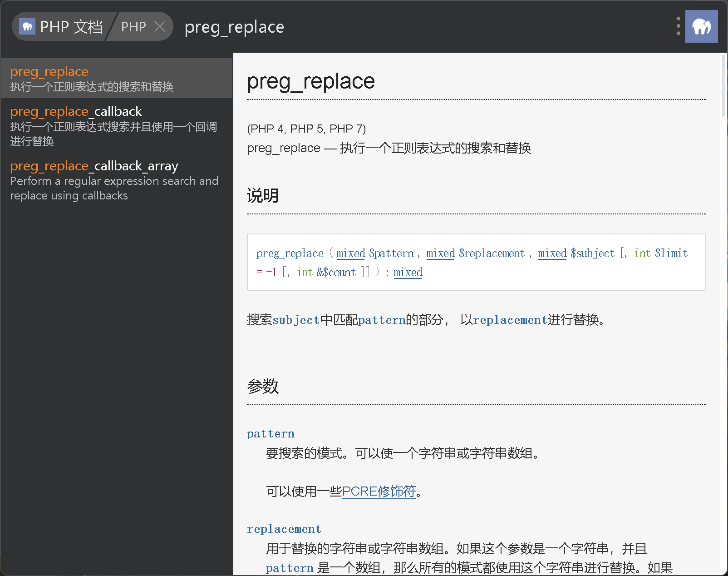Click the mixed type link before $pattern
This screenshot has height=576, width=728.
pos(350,253)
